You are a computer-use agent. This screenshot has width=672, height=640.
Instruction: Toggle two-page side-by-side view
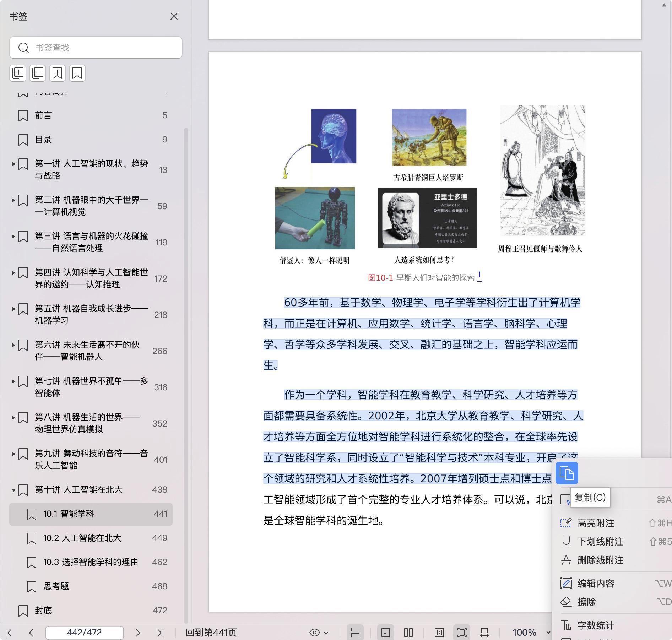point(408,633)
